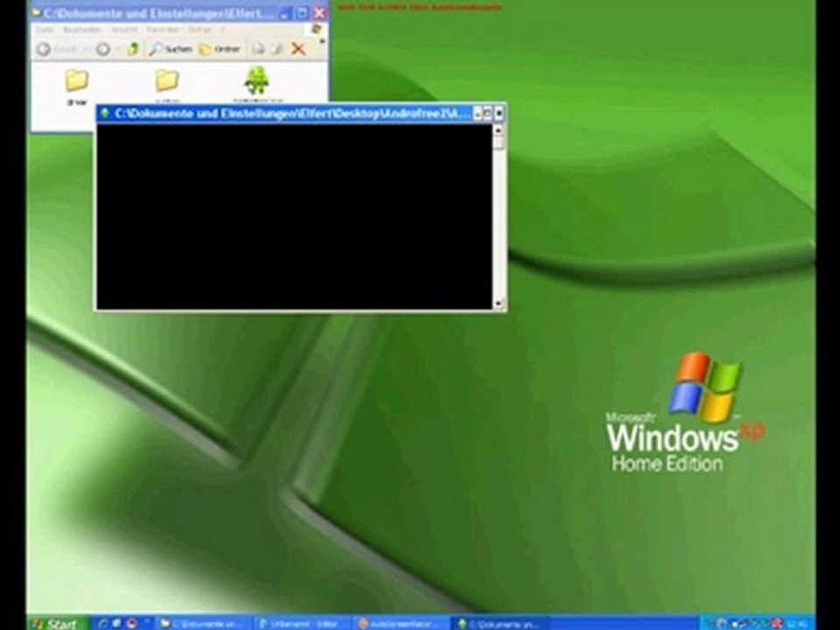Viewport: 840px width, 630px height.
Task: Click the console scrollbar up arrow
Action: [499, 130]
